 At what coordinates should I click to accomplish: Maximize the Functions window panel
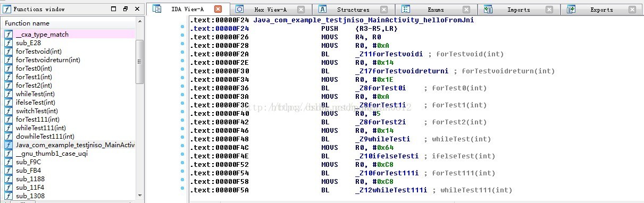[x=114, y=9]
